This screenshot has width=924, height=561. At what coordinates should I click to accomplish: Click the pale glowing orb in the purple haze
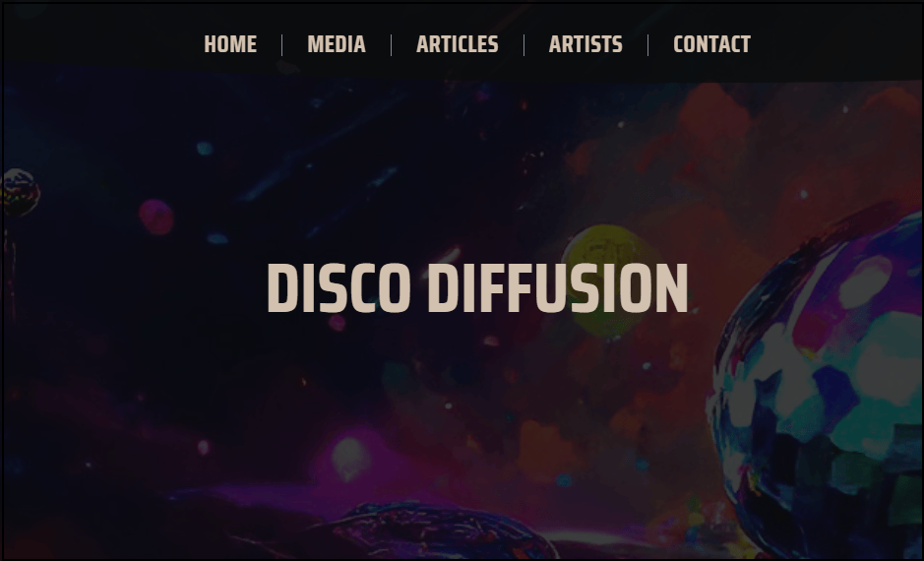tap(349, 458)
